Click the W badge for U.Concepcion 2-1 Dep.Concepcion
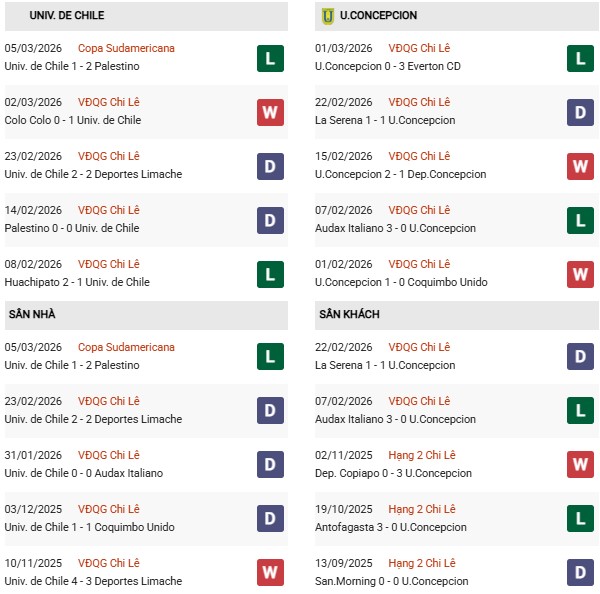600x594 pixels. tap(580, 166)
